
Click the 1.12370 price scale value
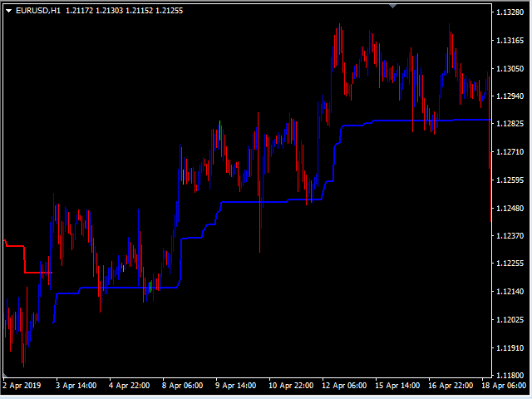coord(510,235)
